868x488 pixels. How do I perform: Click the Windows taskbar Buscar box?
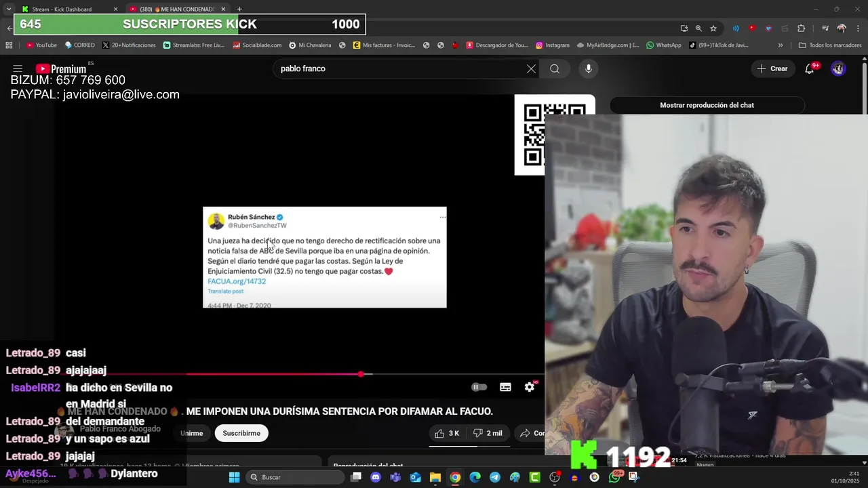coord(294,477)
